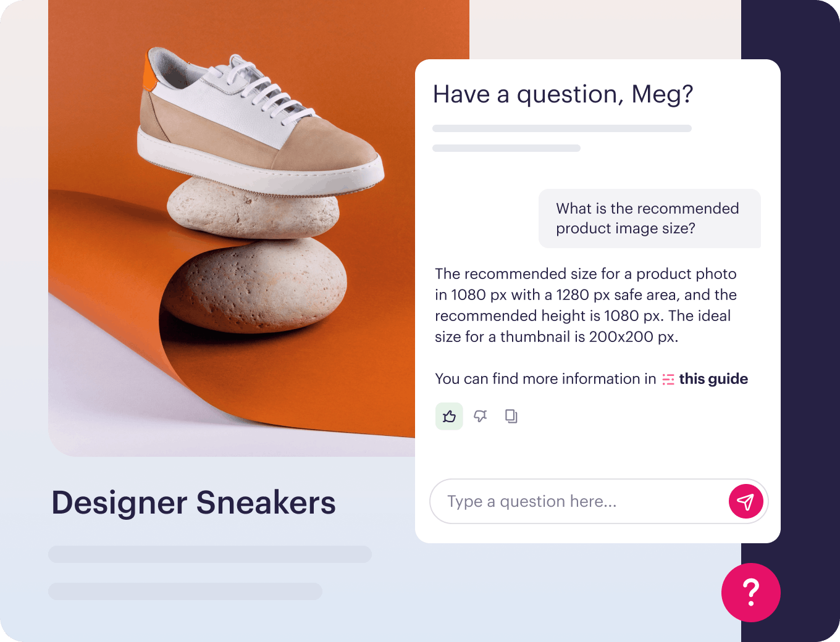The width and height of the screenshot is (840, 642).
Task: Select the recommended product image size question bubble
Action: pyautogui.click(x=650, y=219)
